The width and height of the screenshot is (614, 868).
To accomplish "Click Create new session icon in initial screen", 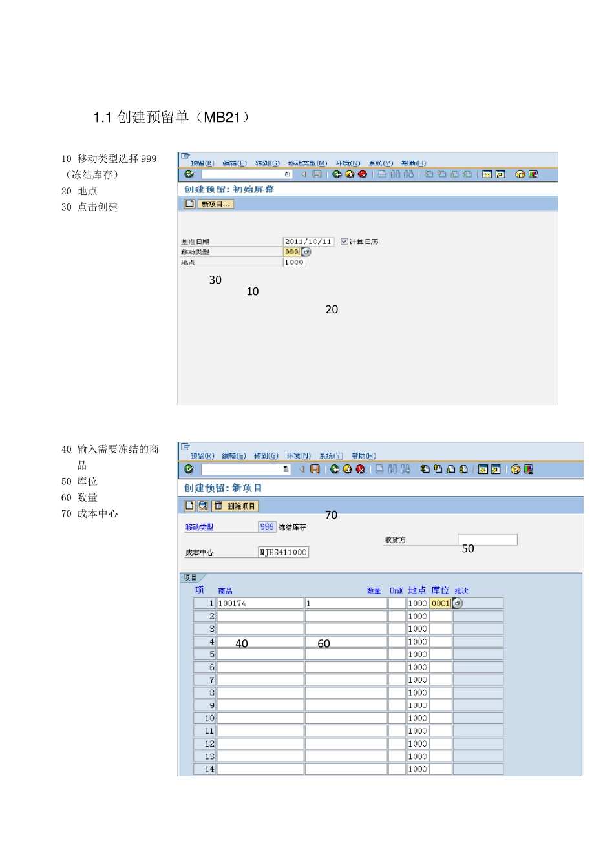I will pyautogui.click(x=487, y=174).
